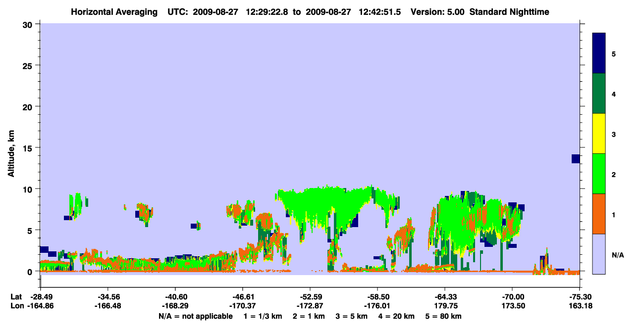Image resolution: width=644 pixels, height=330 pixels.
Task: Click 'Standard Nighttime' in the title
Action: (509, 11)
